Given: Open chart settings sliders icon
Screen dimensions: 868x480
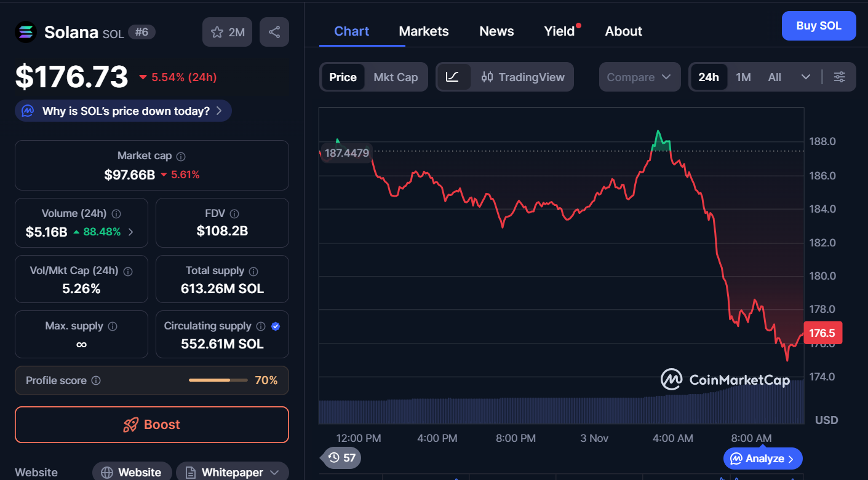Looking at the screenshot, I should coord(839,77).
